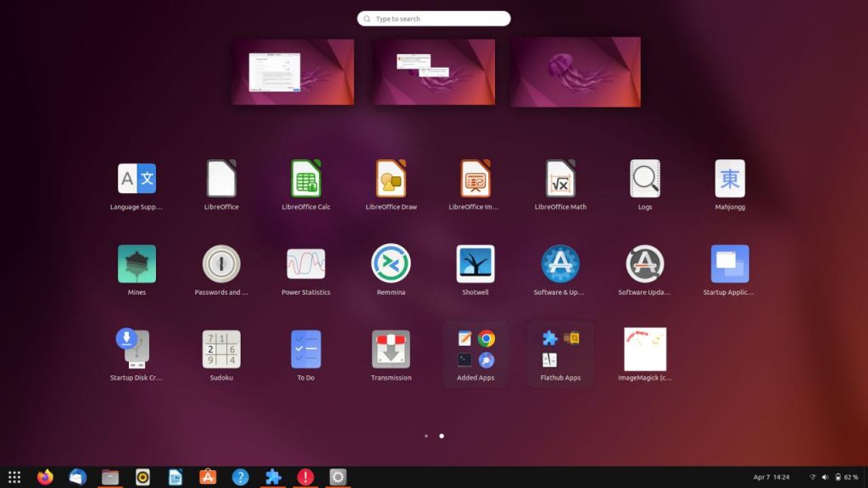Open LibreOffice Math

559,180
